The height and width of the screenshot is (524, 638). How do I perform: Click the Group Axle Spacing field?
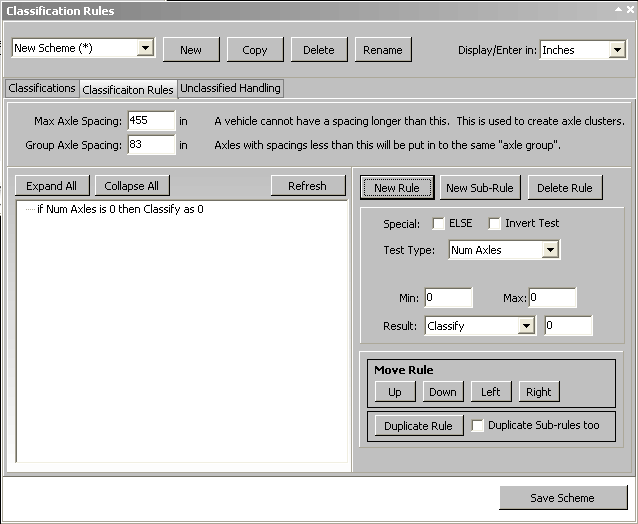[151, 145]
